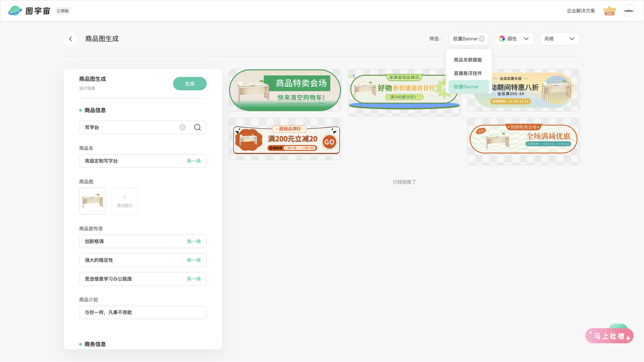Click the 商务信息 section heading
The height and width of the screenshot is (362, 644).
point(95,344)
